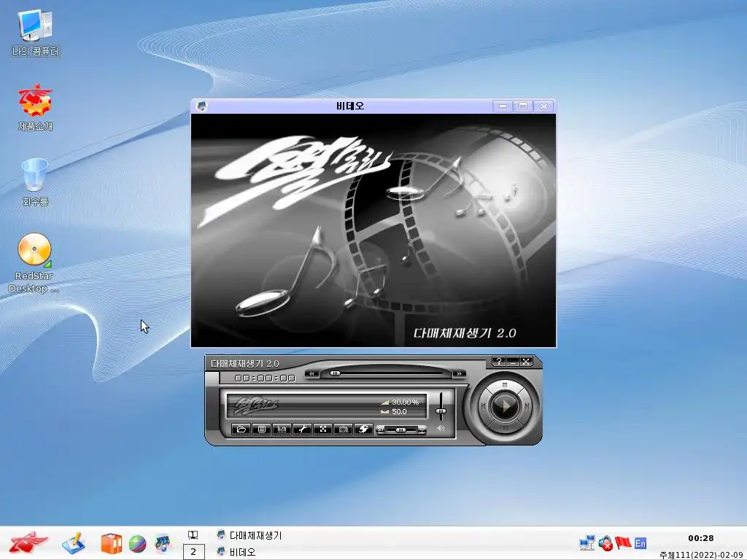The width and height of the screenshot is (747, 560).
Task: Open the 회수통 trash desktop icon
Action: coord(35,182)
